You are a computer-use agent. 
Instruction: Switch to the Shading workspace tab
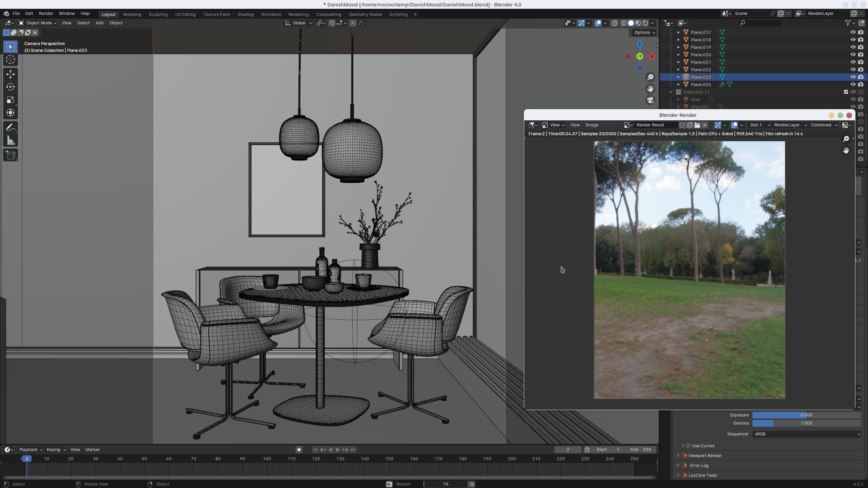tap(245, 14)
